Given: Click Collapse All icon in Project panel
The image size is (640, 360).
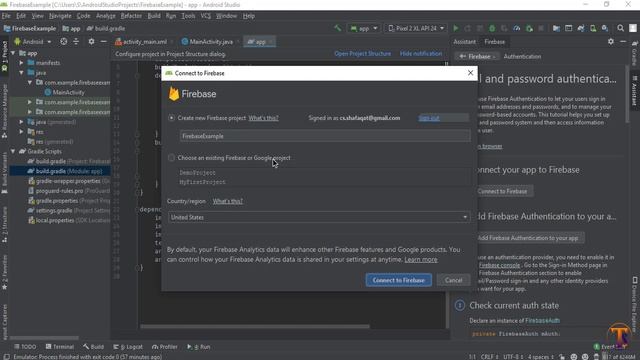Looking at the screenshot, I should point(76,42).
